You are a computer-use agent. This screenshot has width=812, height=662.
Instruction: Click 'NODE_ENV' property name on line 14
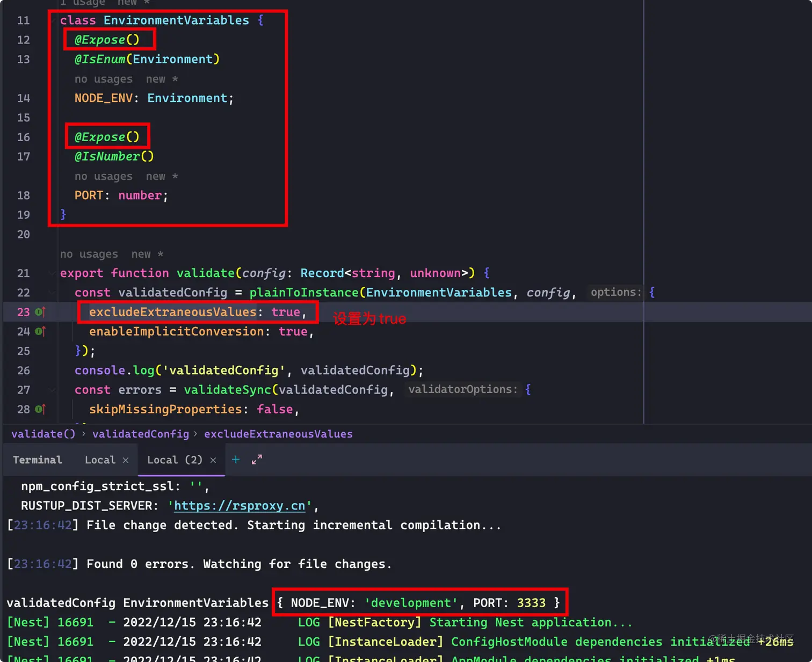pos(104,98)
